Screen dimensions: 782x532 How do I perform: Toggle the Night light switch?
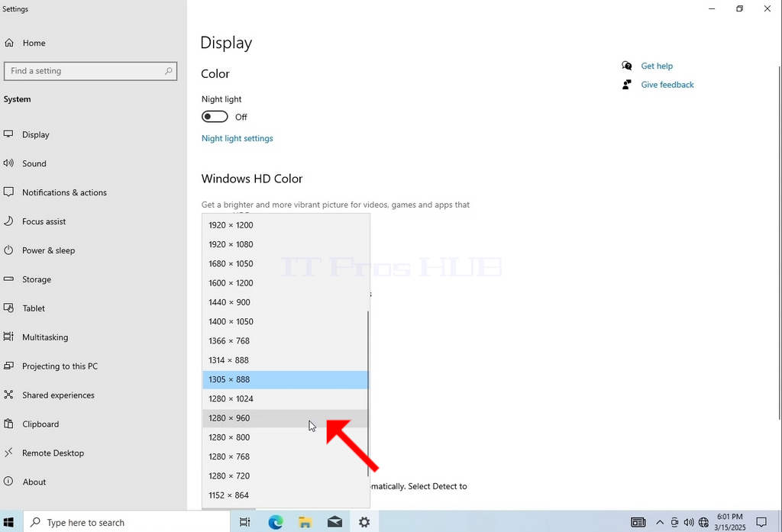(215, 117)
